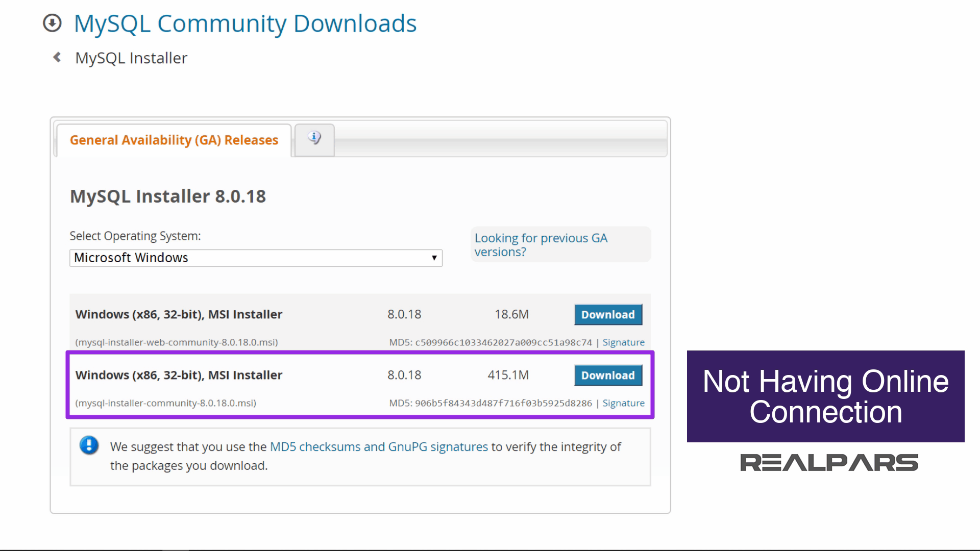
Task: Switch to General Availability (GA) Releases tab
Action: 174,140
